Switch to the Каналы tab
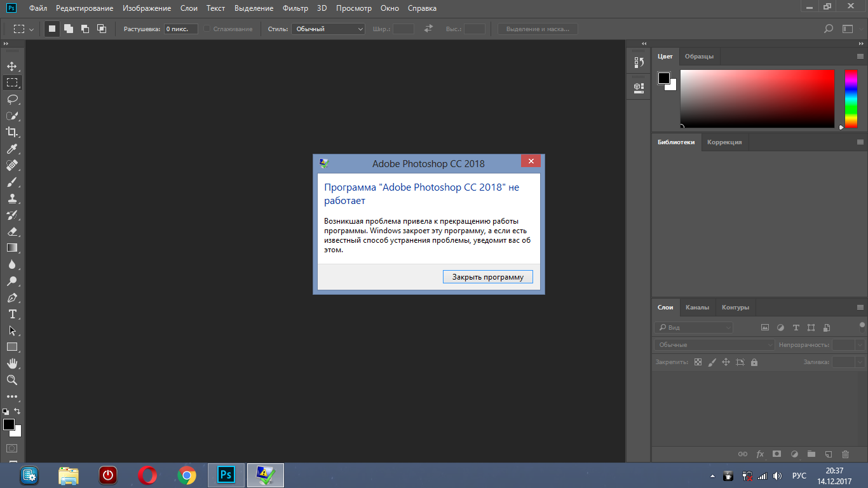The width and height of the screenshot is (868, 488). (697, 308)
